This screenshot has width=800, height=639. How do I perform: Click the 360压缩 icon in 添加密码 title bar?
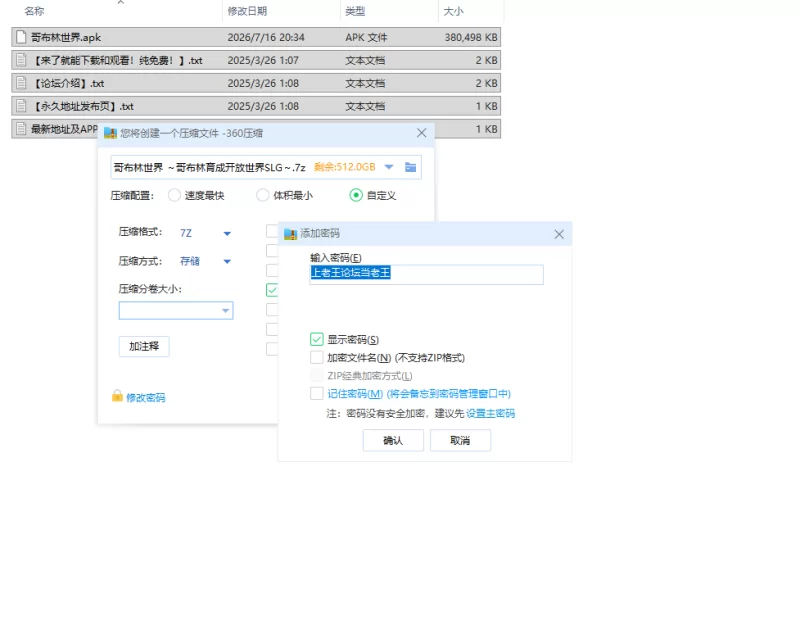coord(290,234)
